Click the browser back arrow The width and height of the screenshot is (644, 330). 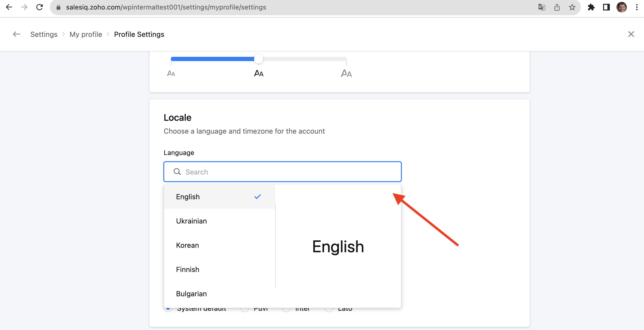(9, 7)
